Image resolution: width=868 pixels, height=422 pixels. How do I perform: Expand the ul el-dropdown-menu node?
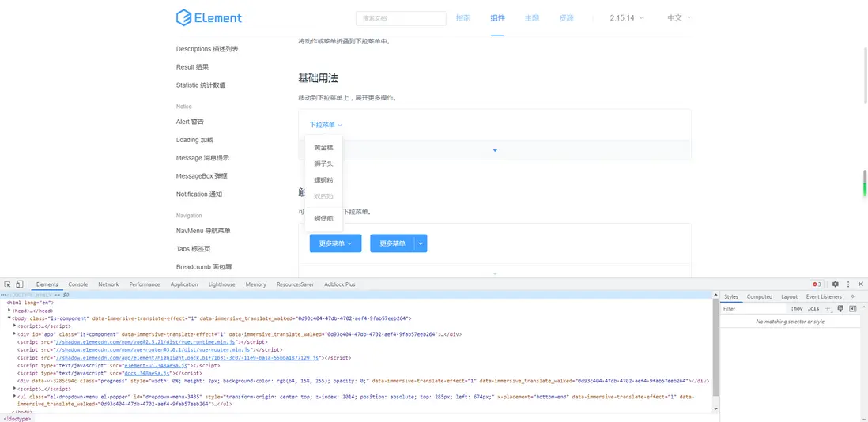[14, 397]
